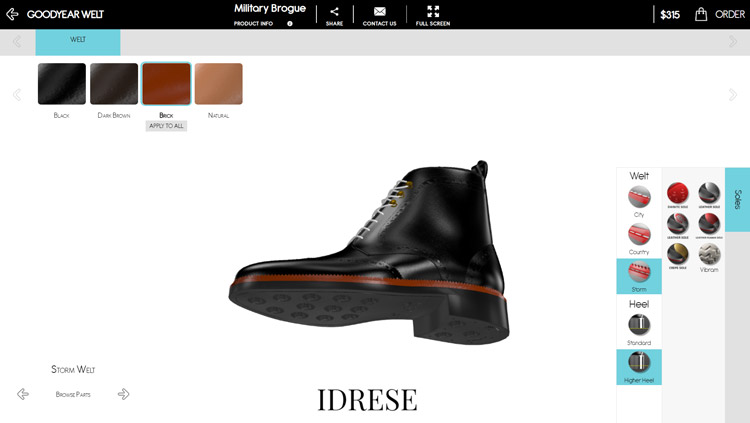Screen dimensions: 750x423
Task: Pick the gold Crepe sole icon
Action: (x=678, y=254)
